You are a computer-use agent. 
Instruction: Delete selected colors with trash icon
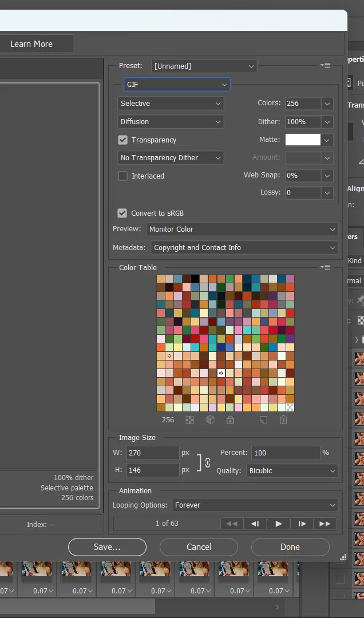(283, 420)
